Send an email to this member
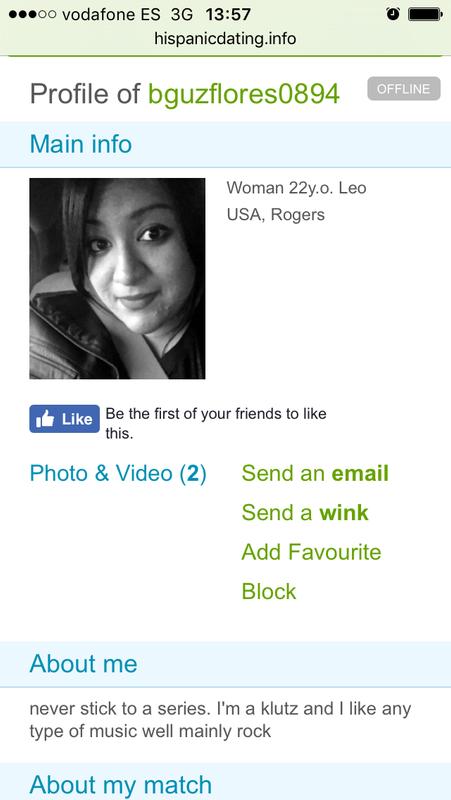Image resolution: width=451 pixels, height=800 pixels. tap(315, 473)
